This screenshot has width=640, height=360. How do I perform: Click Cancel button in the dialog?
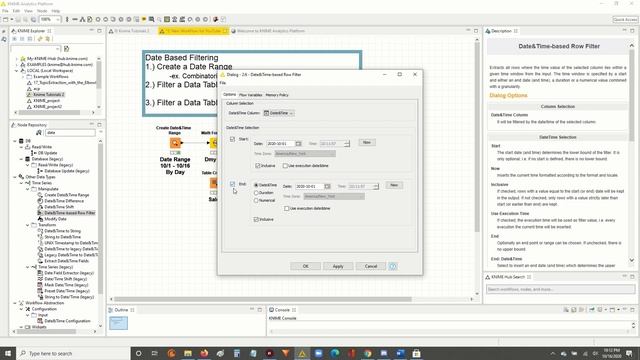pos(371,266)
